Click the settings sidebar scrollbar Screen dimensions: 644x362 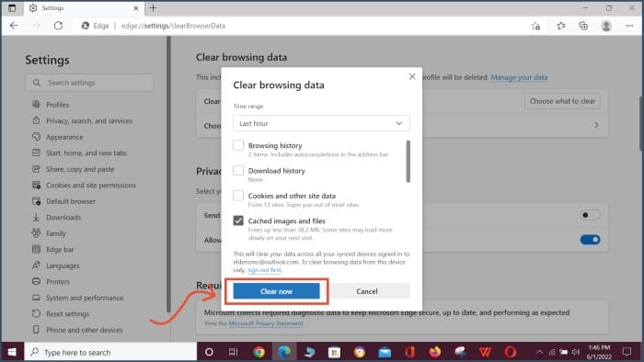168,175
